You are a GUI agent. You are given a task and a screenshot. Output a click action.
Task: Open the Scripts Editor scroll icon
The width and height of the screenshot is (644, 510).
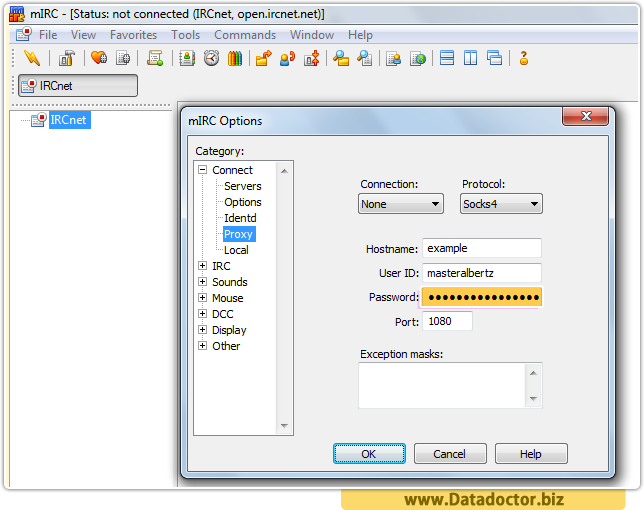click(155, 58)
